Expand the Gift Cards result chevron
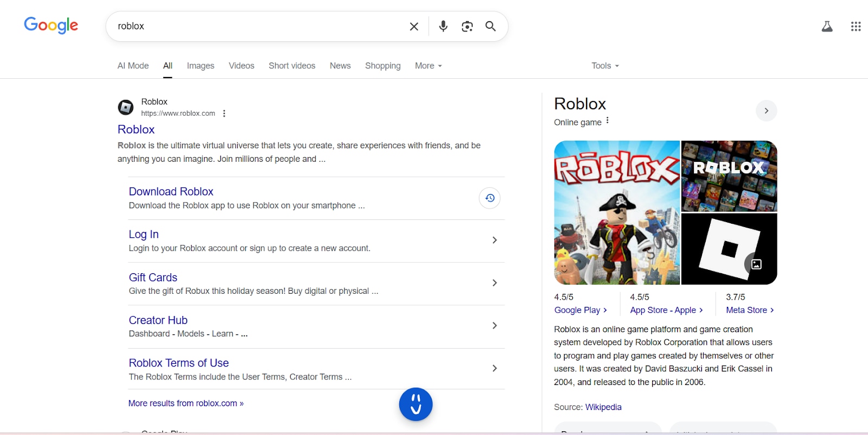 click(494, 283)
